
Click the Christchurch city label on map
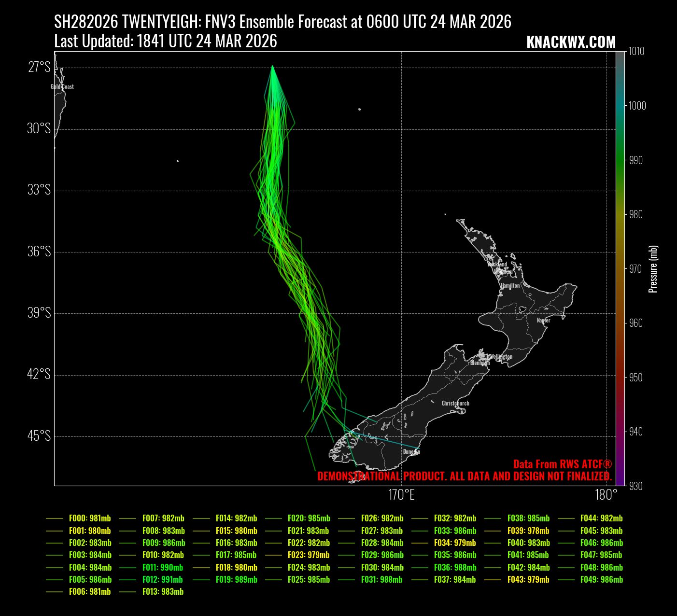(x=455, y=403)
